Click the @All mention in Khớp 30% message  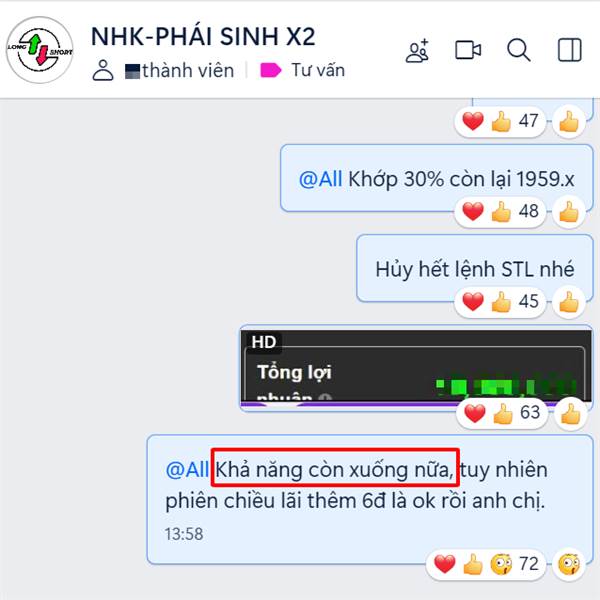tap(320, 179)
